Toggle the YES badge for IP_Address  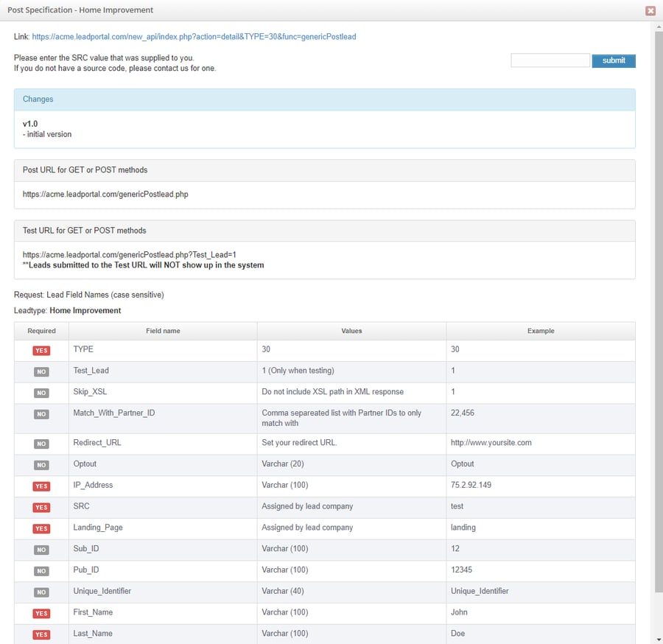[41, 486]
